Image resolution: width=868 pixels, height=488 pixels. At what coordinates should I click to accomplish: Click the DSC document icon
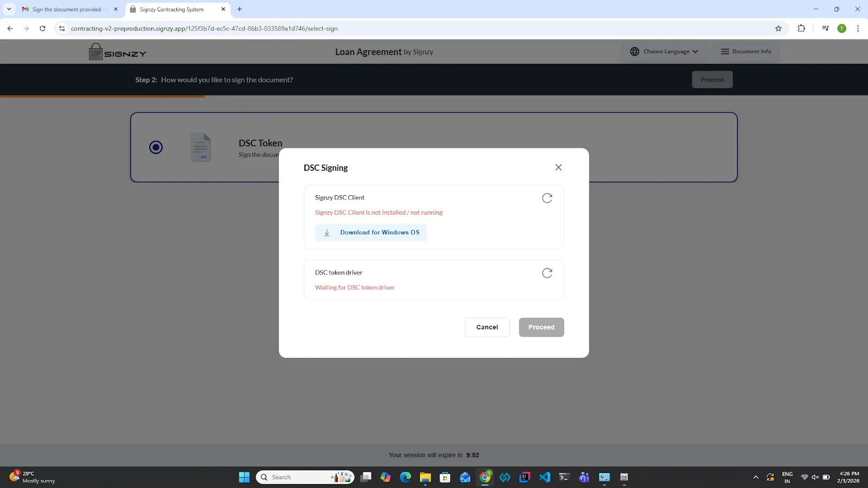(201, 147)
